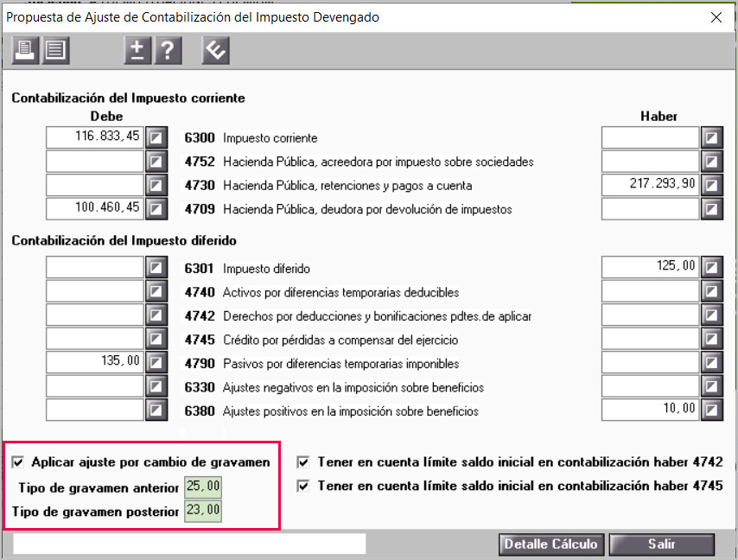Select the Tipo de gravamen anterior field
Screen dimensions: 738x560
coord(203,487)
